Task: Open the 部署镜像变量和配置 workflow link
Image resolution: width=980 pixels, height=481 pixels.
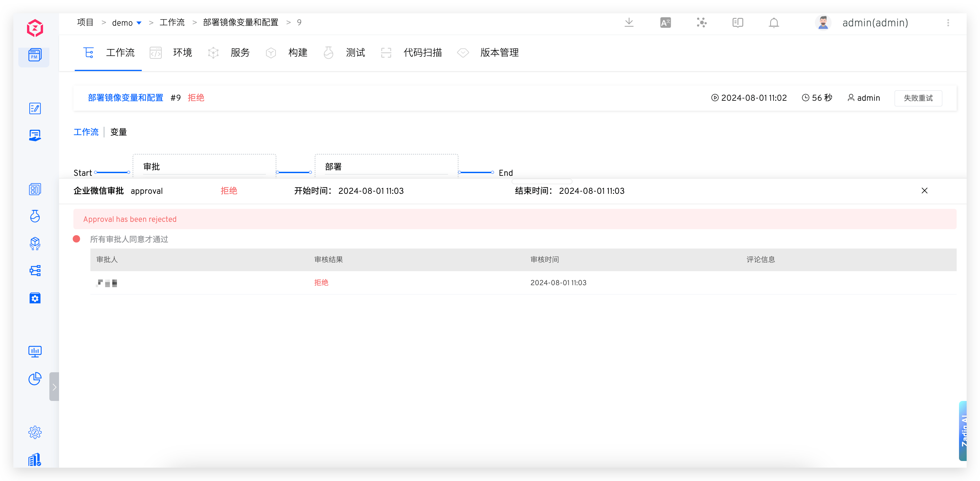Action: [x=125, y=98]
